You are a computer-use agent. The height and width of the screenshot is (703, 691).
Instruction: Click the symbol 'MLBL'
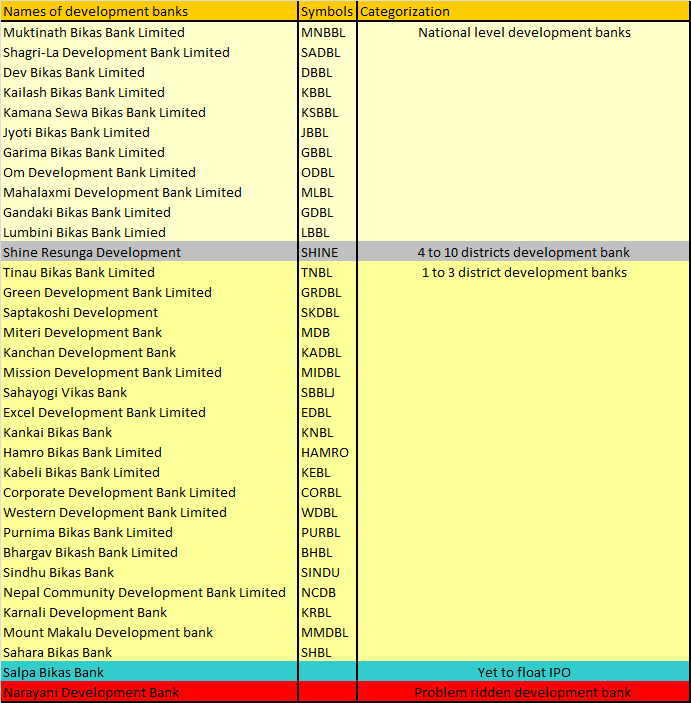point(327,192)
